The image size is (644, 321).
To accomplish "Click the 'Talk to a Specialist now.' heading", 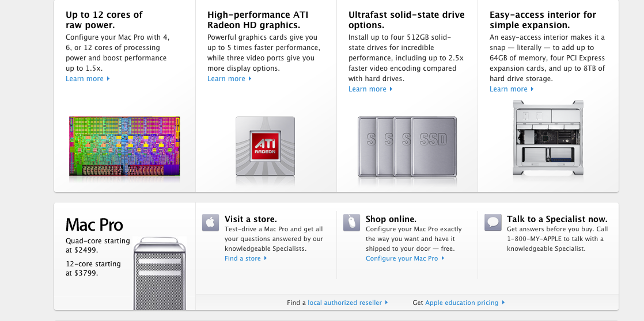I will (557, 219).
